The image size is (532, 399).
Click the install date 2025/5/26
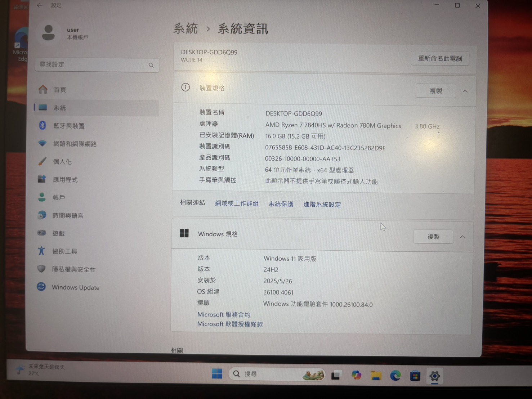click(x=278, y=281)
